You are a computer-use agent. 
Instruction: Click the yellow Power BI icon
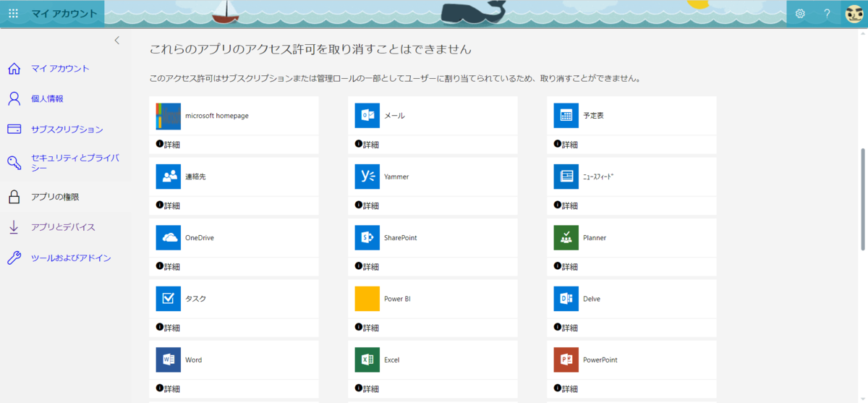coord(367,299)
